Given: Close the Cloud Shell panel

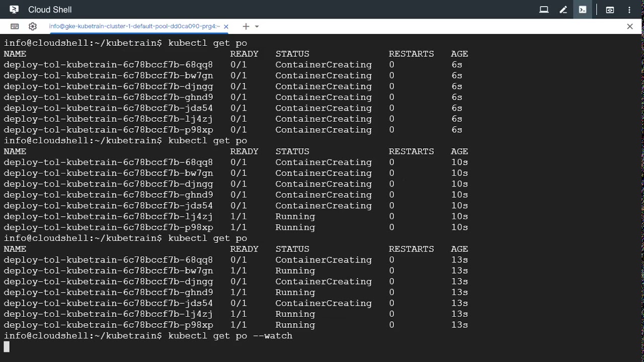Looking at the screenshot, I should [x=630, y=26].
